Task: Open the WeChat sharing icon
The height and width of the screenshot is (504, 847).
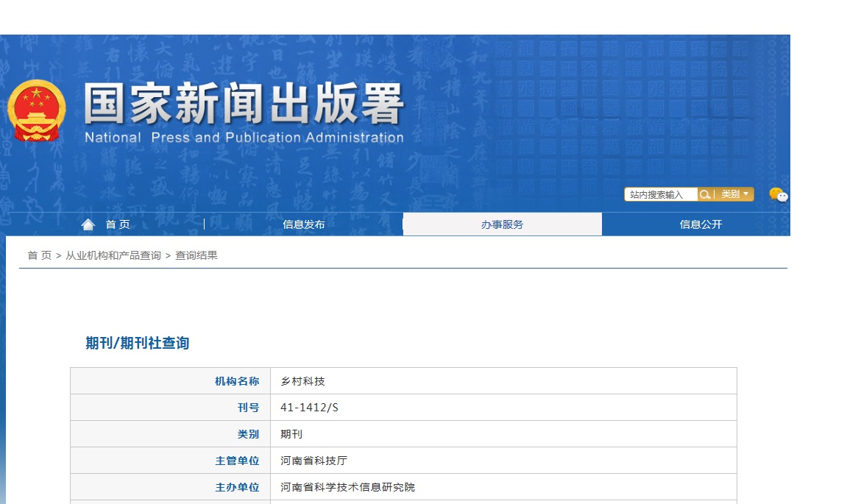Action: click(778, 196)
